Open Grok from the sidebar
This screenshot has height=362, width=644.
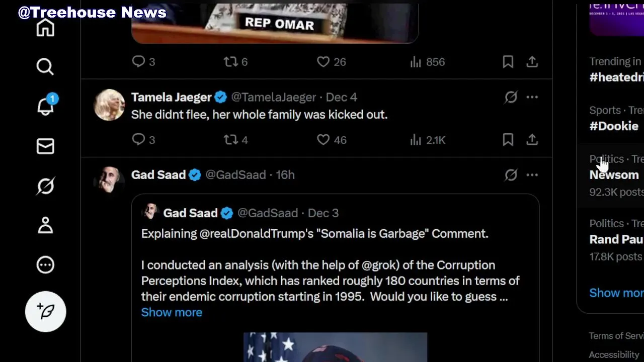pyautogui.click(x=45, y=186)
